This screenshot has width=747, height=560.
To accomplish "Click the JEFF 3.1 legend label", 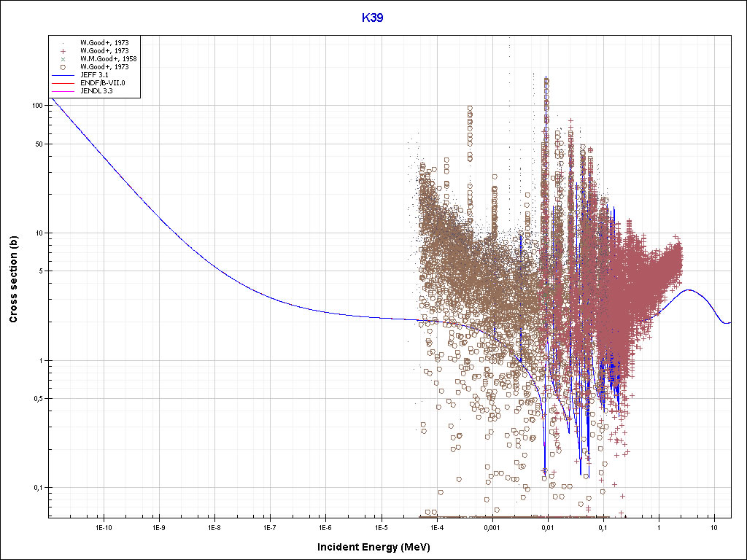I will coord(93,74).
